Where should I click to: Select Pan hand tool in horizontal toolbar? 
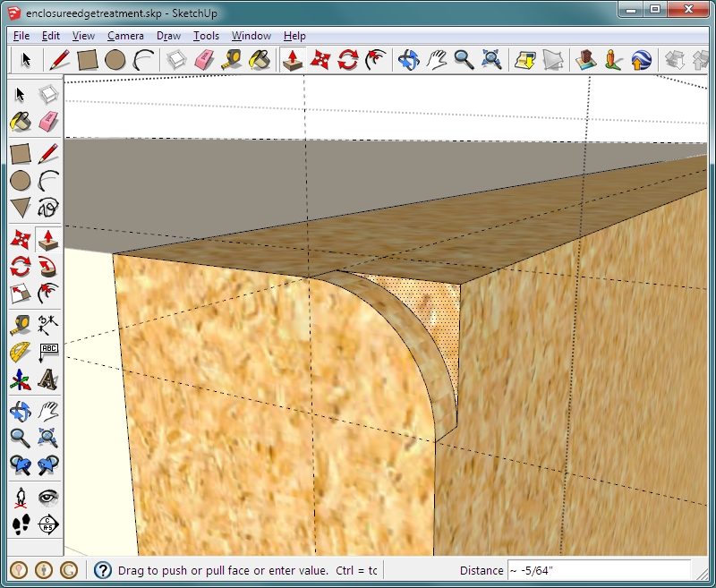436,60
